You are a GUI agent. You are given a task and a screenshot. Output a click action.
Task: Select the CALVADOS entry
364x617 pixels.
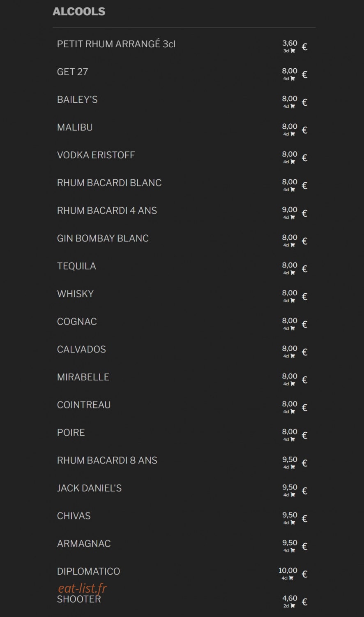click(81, 349)
